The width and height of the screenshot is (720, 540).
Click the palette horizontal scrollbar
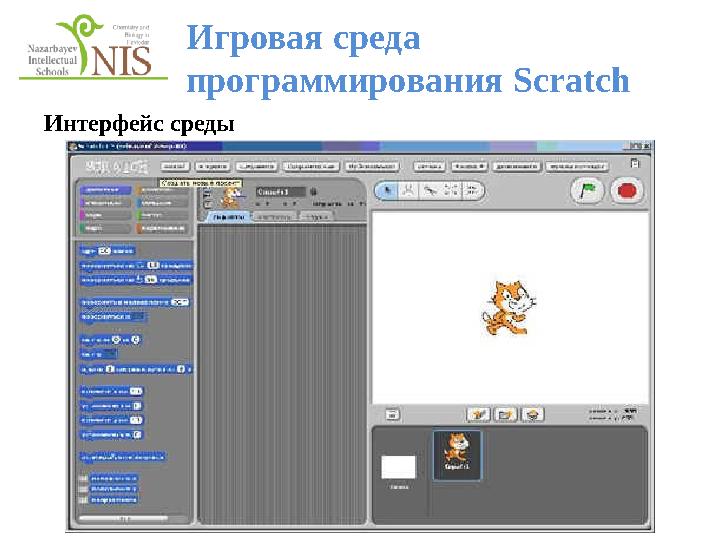pyautogui.click(x=123, y=518)
